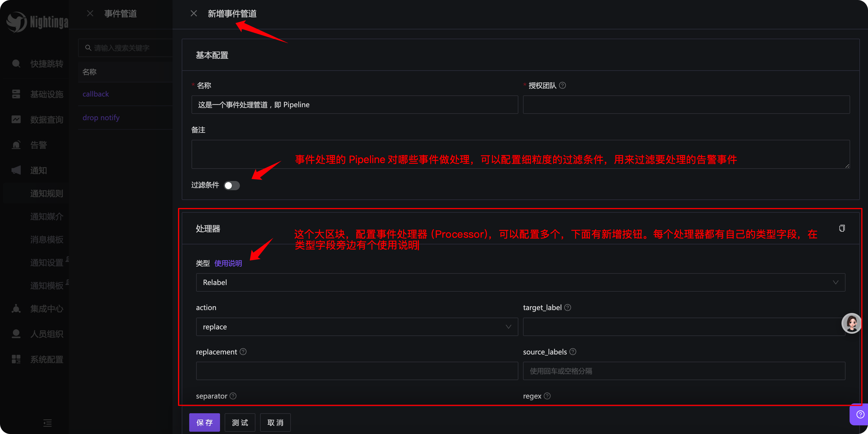The width and height of the screenshot is (868, 434).
Task: Click the 人员组织 person icon
Action: coord(16,333)
